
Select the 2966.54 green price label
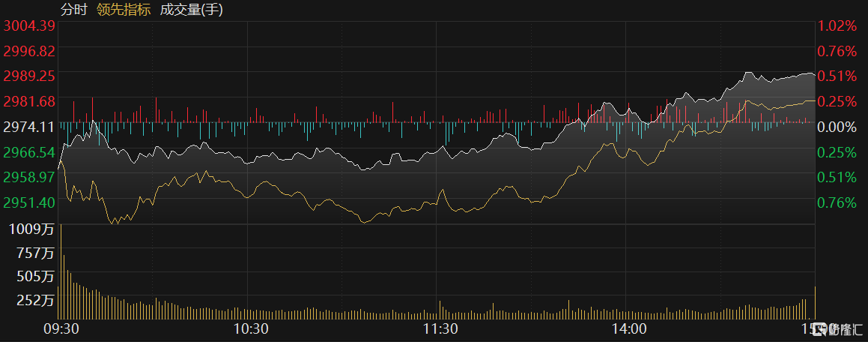tap(29, 152)
